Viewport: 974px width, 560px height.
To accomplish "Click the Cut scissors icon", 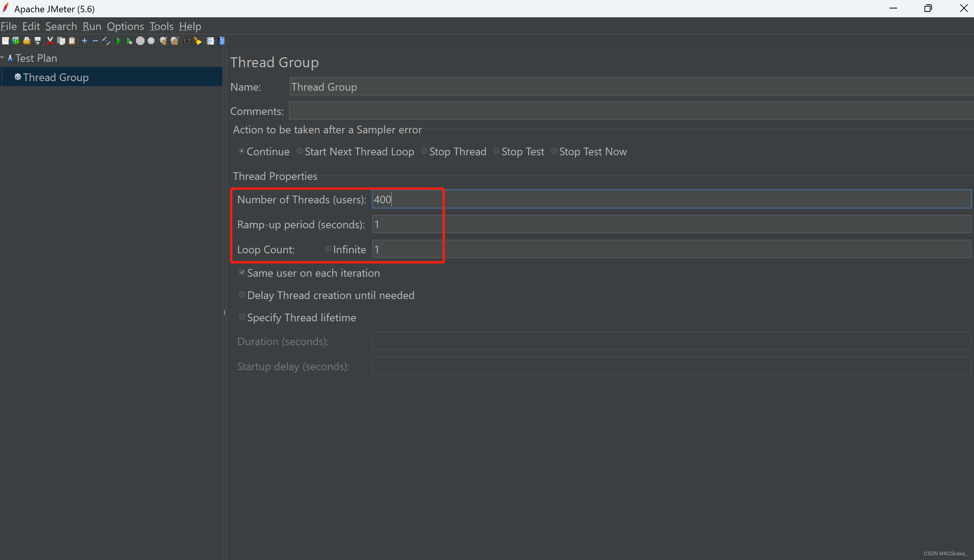I will pyautogui.click(x=50, y=41).
